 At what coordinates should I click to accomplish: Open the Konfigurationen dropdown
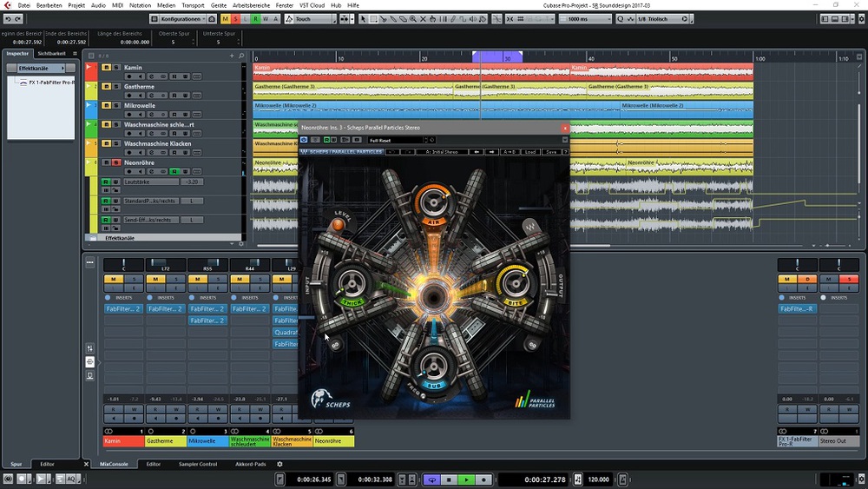[182, 19]
